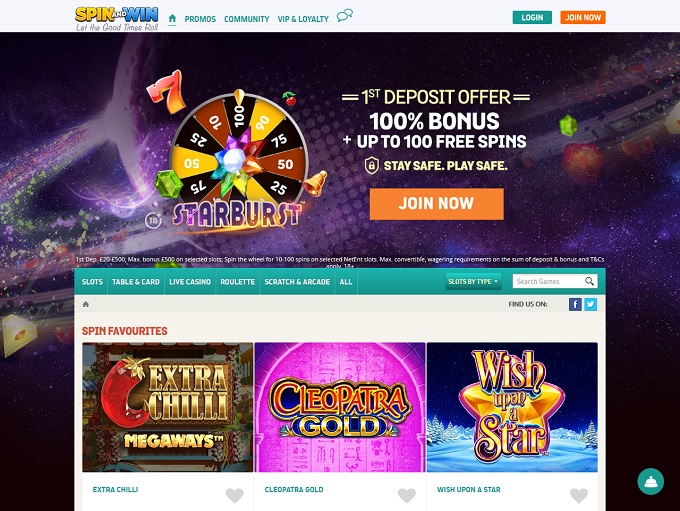680x511 pixels.
Task: Expand the Slots By Type dropdown
Action: pos(473,282)
